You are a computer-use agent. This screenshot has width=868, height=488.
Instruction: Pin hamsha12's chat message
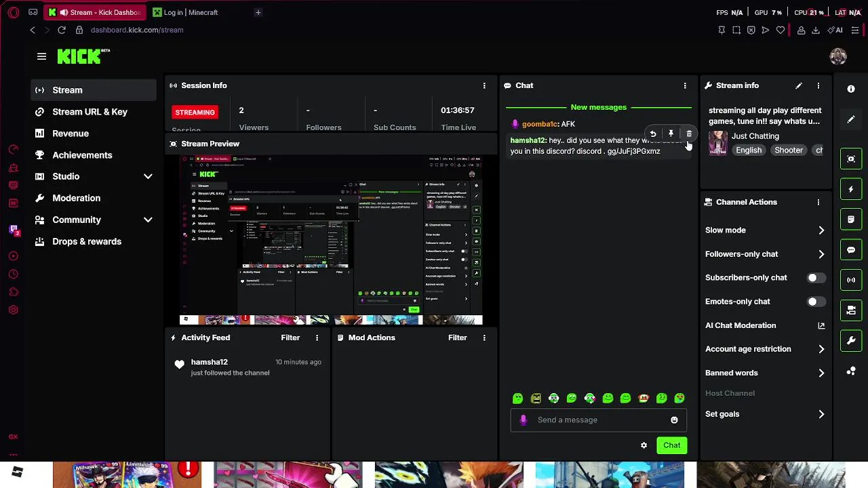pyautogui.click(x=671, y=134)
